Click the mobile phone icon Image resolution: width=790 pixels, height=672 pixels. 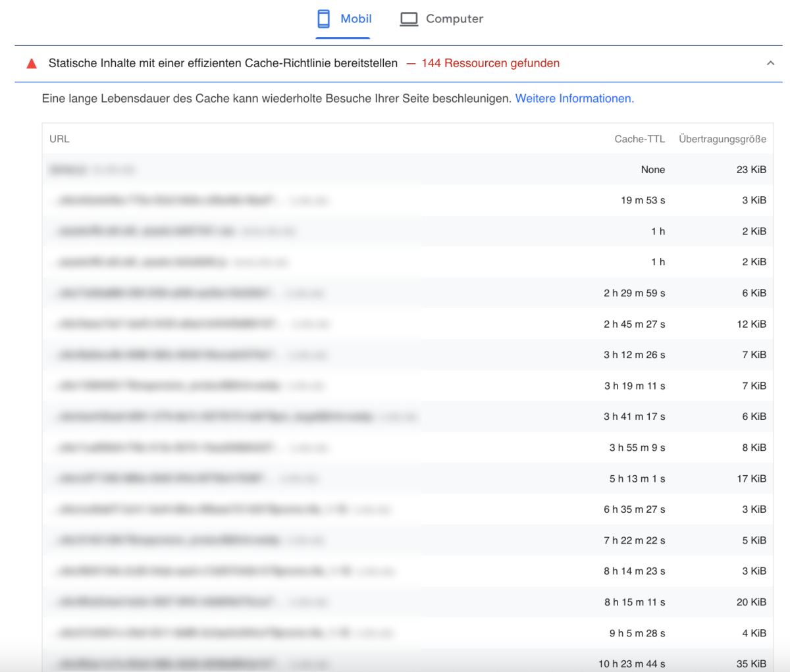coord(324,19)
